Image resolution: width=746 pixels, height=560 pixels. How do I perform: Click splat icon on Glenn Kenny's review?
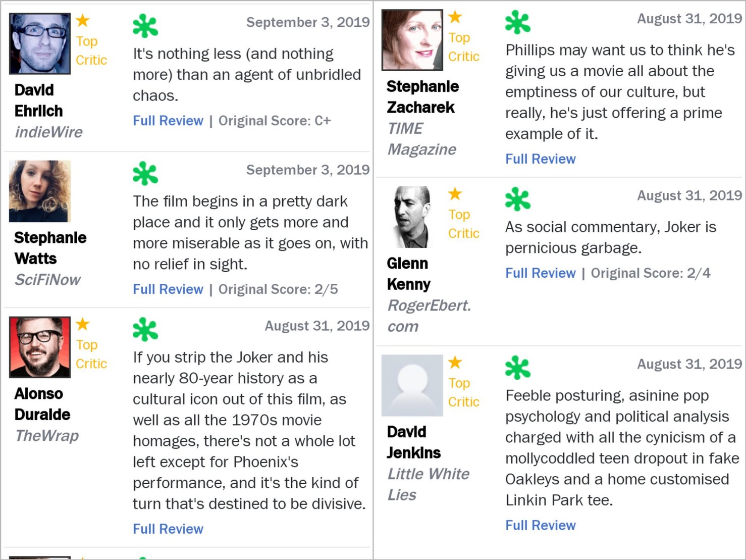[x=518, y=199]
